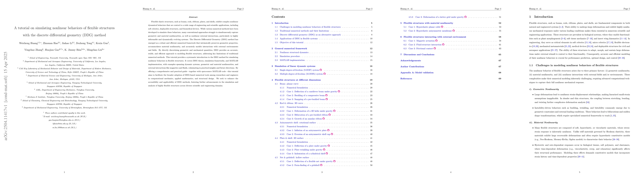Open GitHub icon for Inflation of an axisymmetric plate

(329, 130)
